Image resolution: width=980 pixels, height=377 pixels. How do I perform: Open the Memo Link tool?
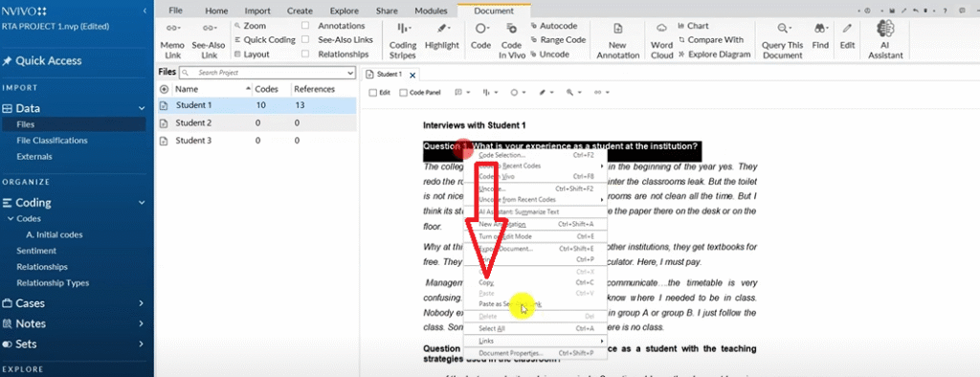pos(172,40)
